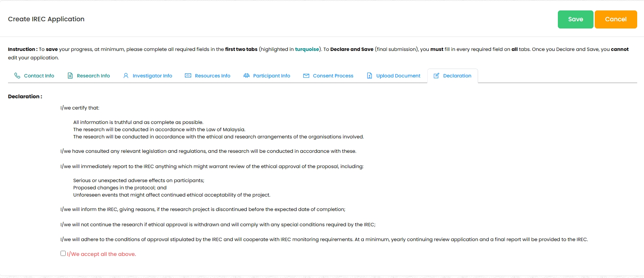Click 'I/we will immediately report to the IREC' statement
Screen dimensions: 644x278
click(x=212, y=166)
